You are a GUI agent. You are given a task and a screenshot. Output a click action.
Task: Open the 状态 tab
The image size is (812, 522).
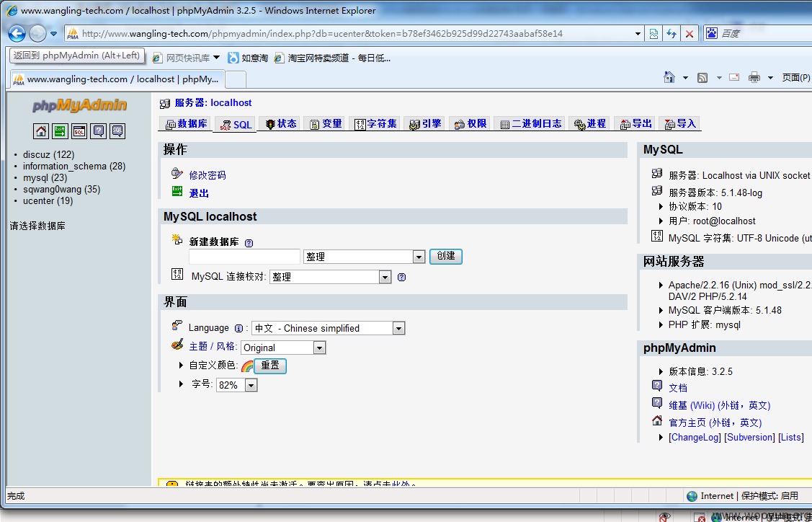pyautogui.click(x=281, y=124)
